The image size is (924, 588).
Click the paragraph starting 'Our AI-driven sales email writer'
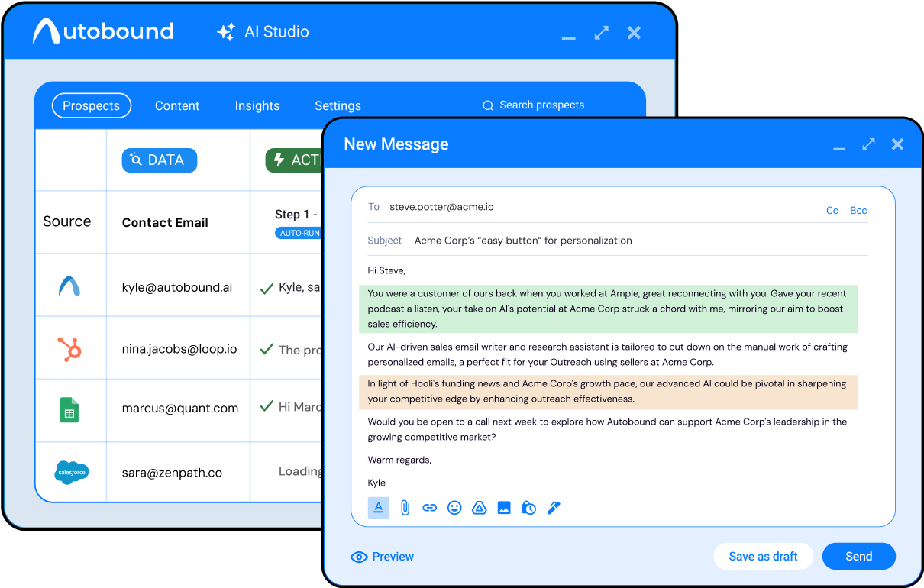(608, 354)
